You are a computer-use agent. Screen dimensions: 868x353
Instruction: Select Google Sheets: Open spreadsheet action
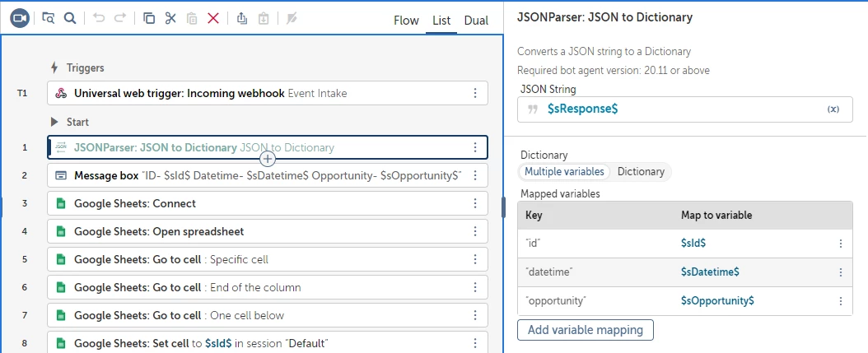pyautogui.click(x=268, y=231)
